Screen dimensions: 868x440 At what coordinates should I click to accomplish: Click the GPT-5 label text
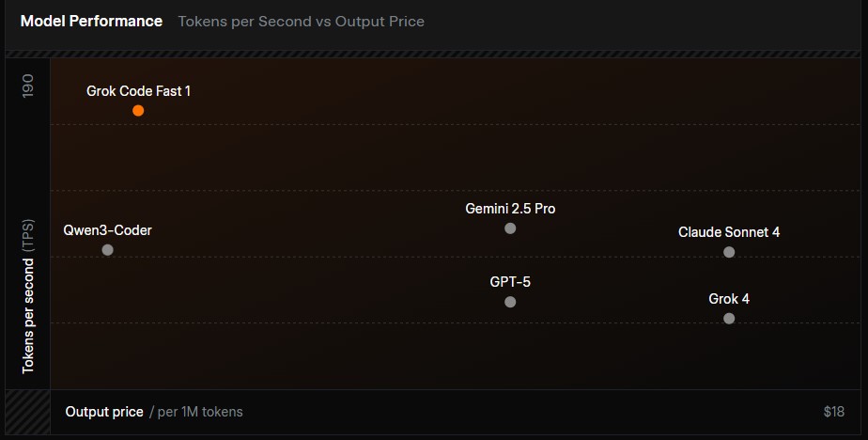tap(510, 281)
